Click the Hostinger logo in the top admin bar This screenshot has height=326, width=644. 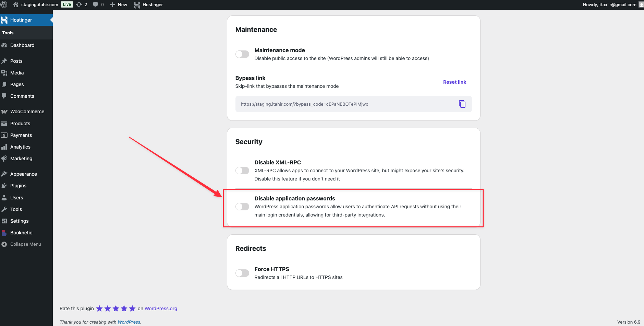tap(137, 5)
